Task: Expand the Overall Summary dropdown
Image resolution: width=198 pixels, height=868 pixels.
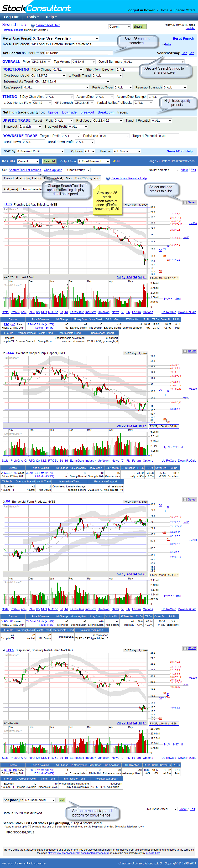Action: click(154, 62)
